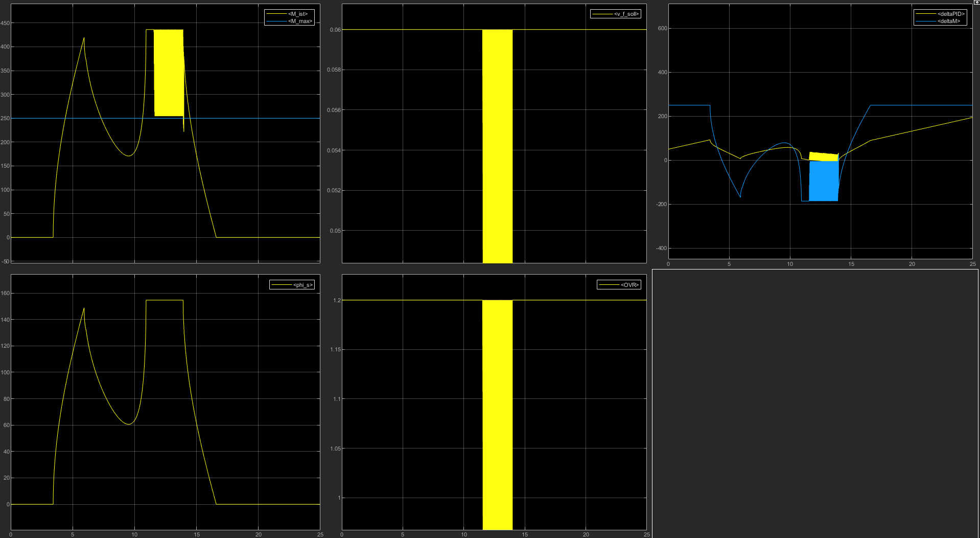Select the yellow oscillation block in the M_ist plot
The image size is (980, 538).
coord(169,73)
